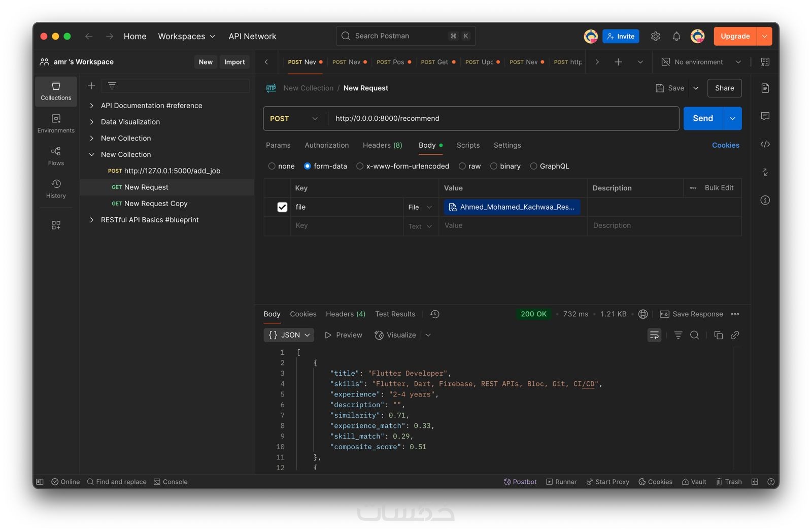This screenshot has height=532, width=812.
Task: Click Bulk Edit in the form table
Action: coord(719,188)
